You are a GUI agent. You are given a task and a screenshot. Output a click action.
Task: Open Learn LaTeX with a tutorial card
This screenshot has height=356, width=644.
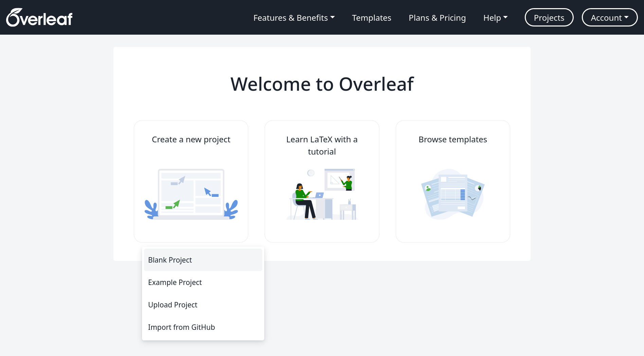(322, 181)
